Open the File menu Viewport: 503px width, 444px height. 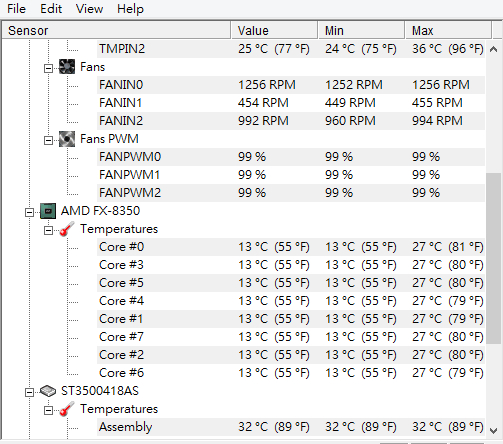[x=16, y=9]
